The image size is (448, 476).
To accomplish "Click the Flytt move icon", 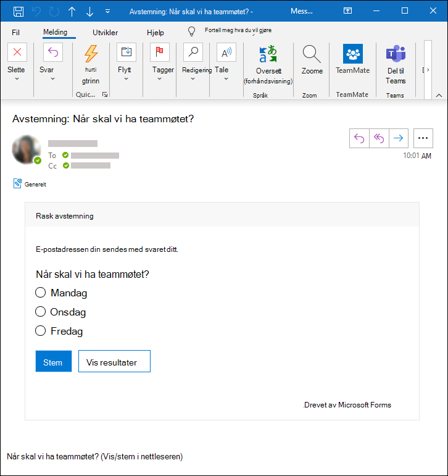I will (x=127, y=52).
